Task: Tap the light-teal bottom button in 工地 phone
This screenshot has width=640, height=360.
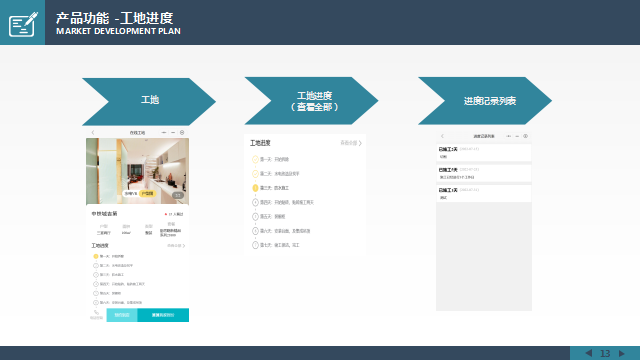Action: pos(122,315)
